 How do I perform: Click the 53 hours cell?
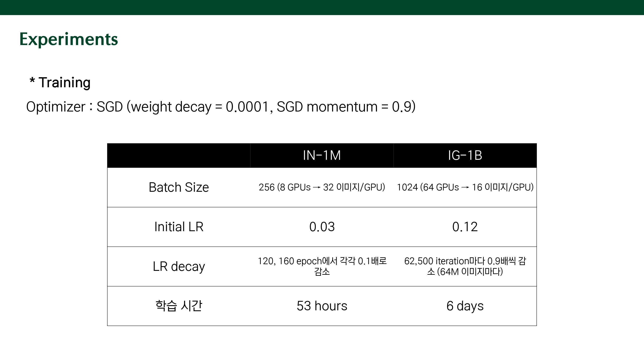pos(322,306)
